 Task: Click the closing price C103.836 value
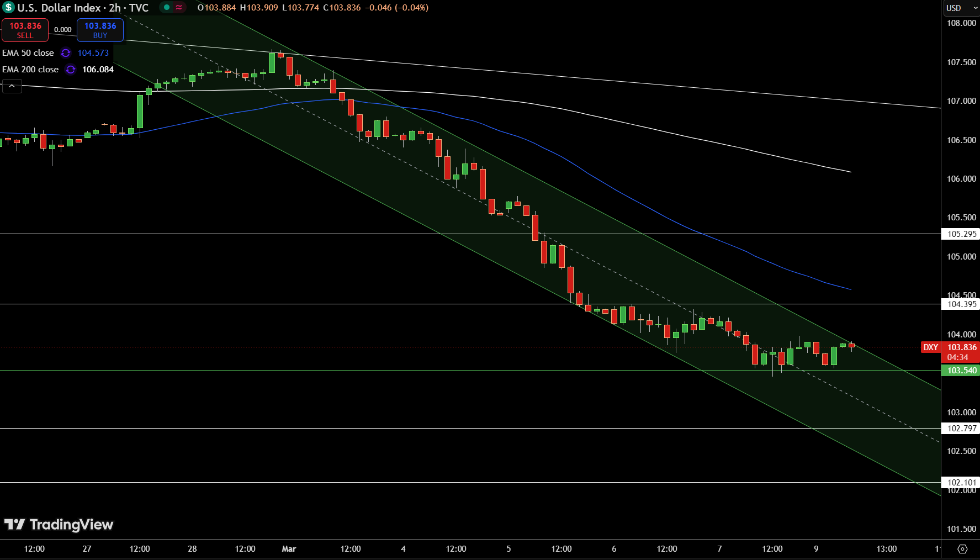coord(342,8)
